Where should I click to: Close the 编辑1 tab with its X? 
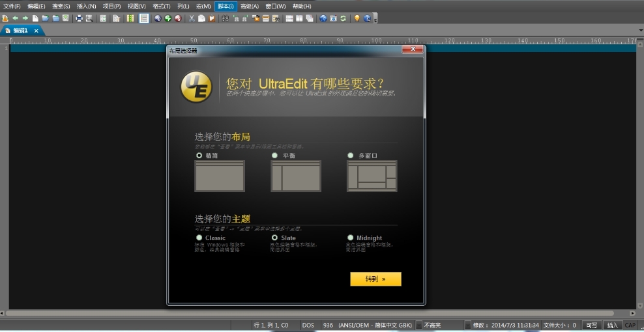(x=36, y=31)
